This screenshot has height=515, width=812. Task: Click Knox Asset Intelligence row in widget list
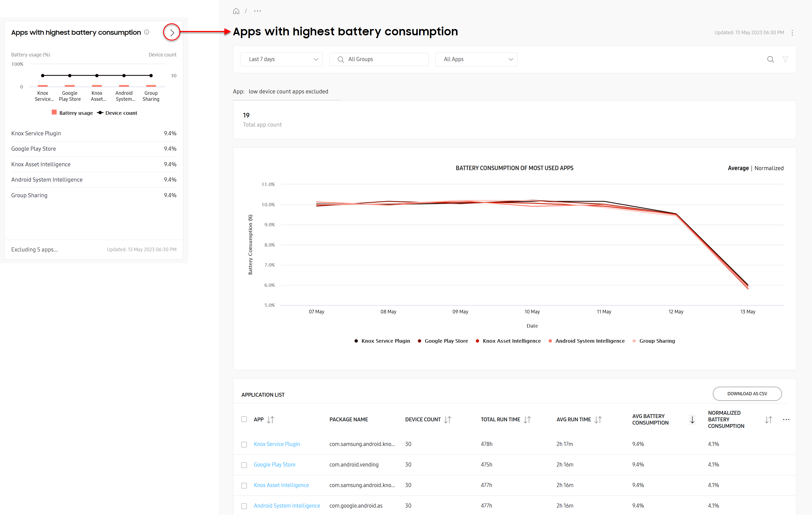94,164
